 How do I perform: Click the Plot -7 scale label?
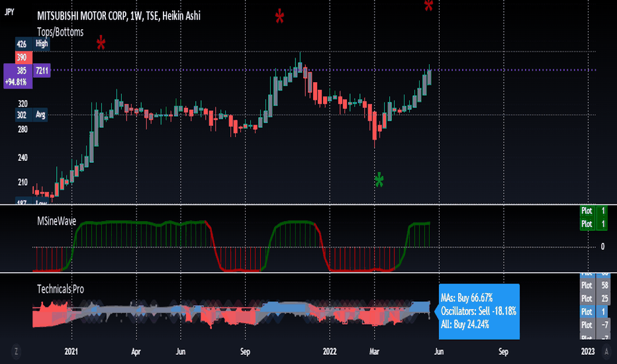(595, 325)
